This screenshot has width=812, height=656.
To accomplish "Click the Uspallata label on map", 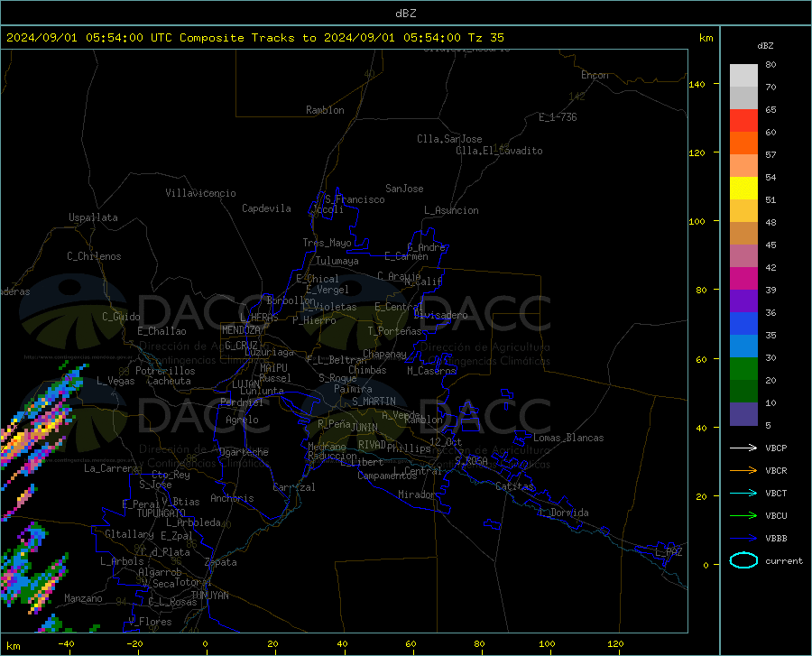I will click(x=93, y=217).
